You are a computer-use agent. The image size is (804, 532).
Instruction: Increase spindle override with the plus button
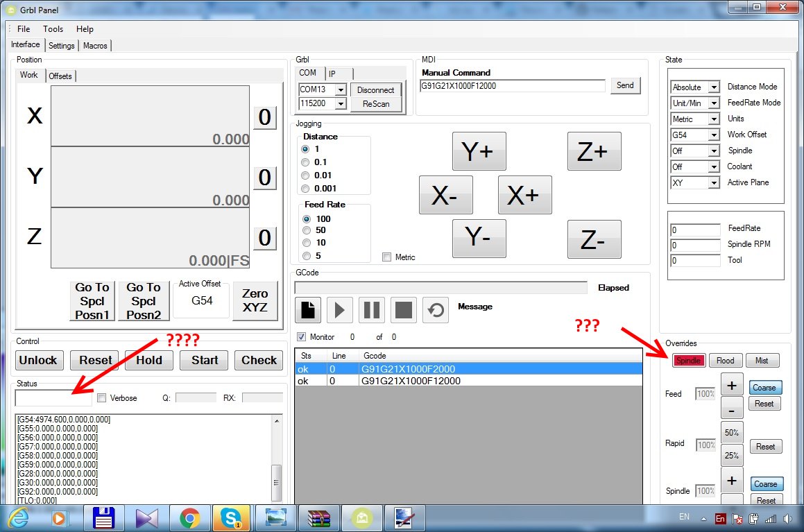coord(732,480)
